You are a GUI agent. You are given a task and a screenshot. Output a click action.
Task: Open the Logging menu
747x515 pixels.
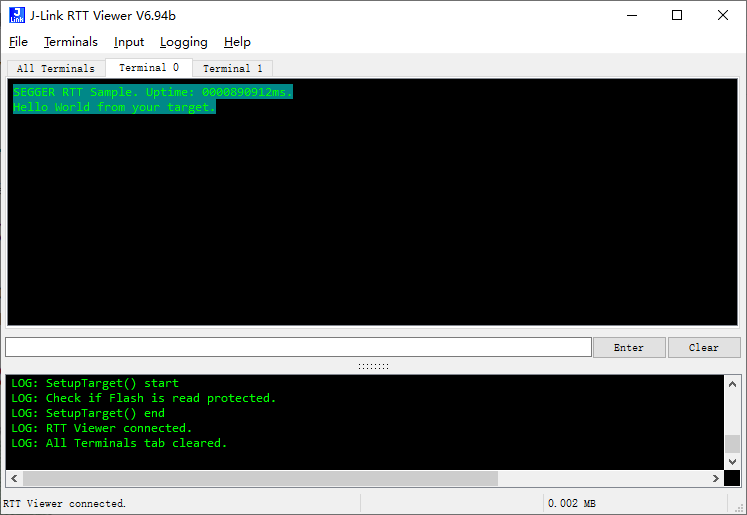[183, 42]
